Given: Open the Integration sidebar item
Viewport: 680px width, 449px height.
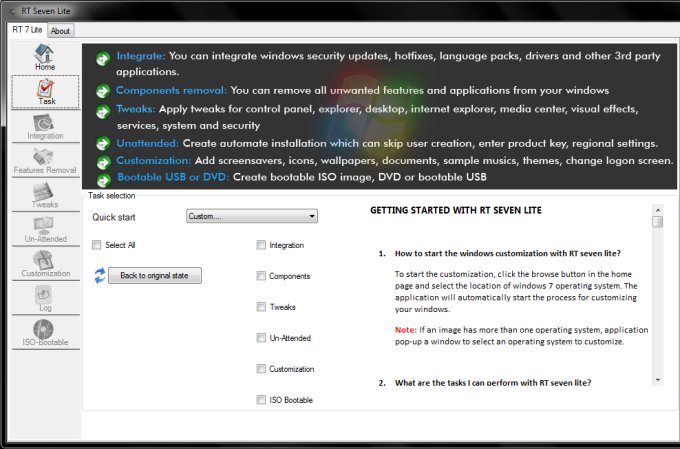Looking at the screenshot, I should (45, 127).
